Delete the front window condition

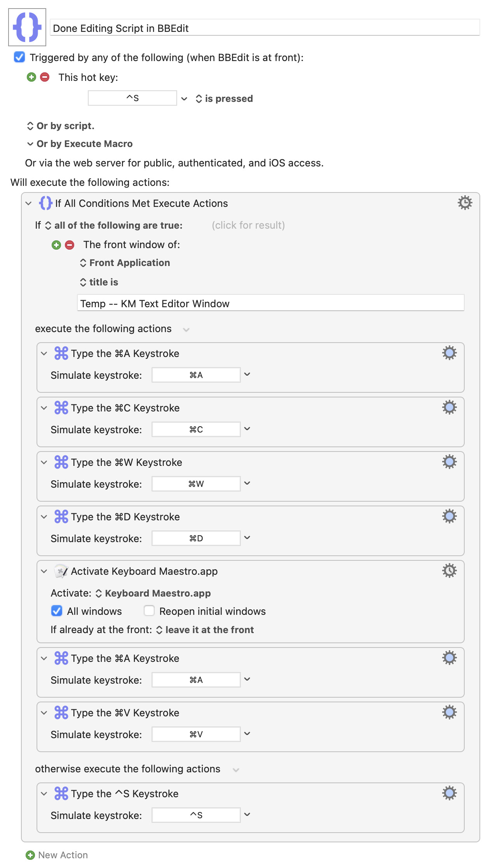point(70,245)
